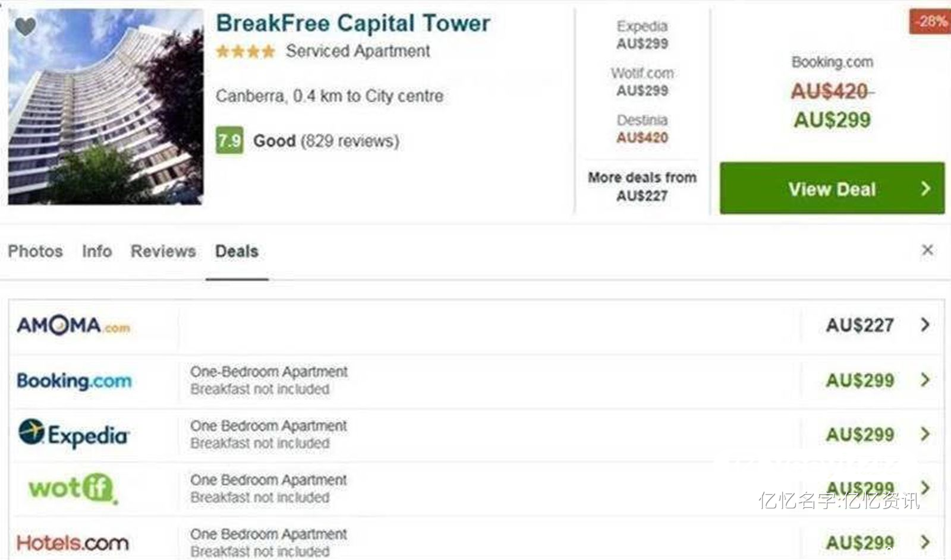This screenshot has width=951, height=560.
Task: Select the Booking.com logo in deals list
Action: pyautogui.click(x=74, y=381)
